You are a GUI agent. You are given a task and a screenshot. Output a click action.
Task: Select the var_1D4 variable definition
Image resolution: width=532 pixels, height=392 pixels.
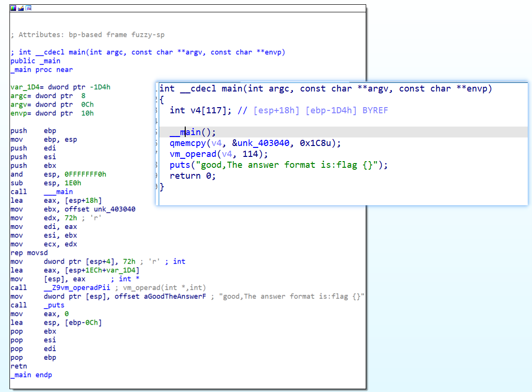[60, 87]
